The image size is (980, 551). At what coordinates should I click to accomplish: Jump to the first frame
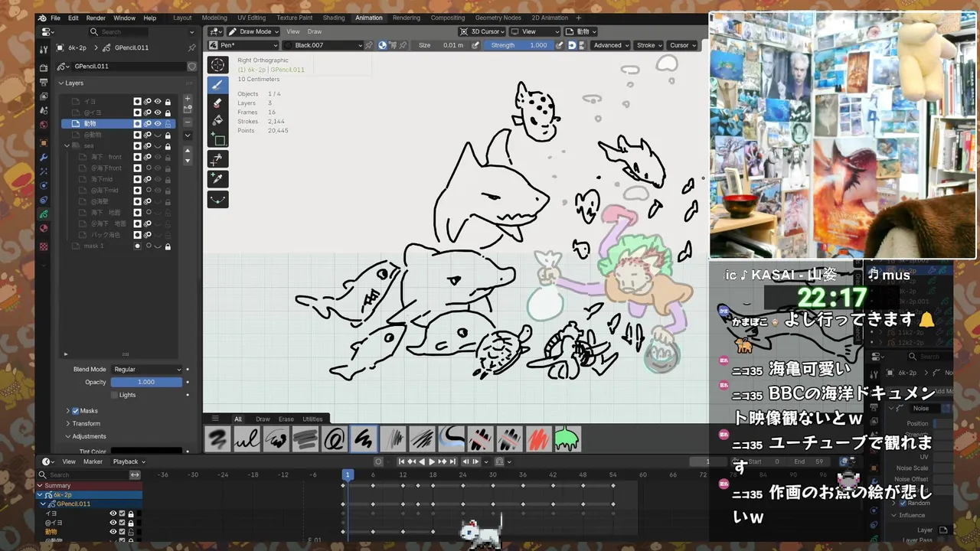point(400,461)
